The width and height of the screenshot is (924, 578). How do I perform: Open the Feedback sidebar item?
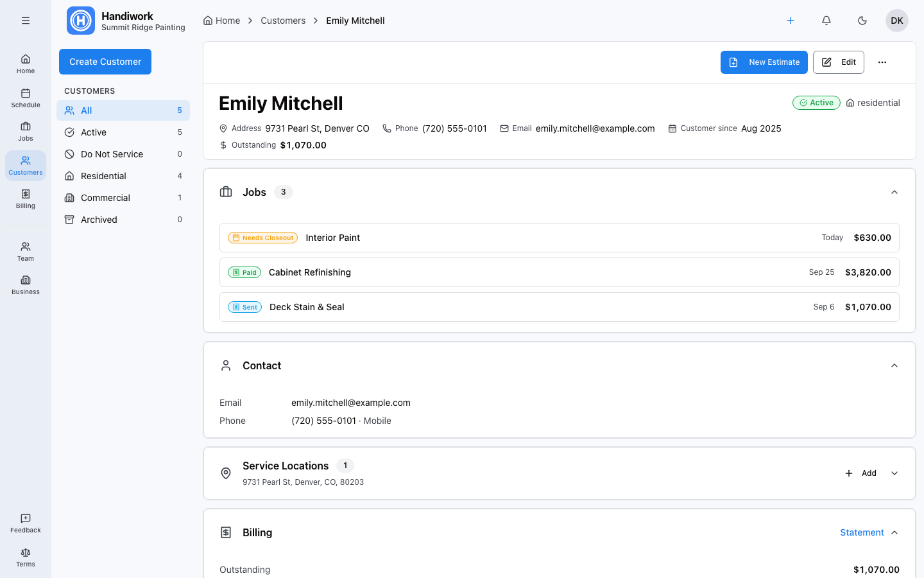click(26, 523)
